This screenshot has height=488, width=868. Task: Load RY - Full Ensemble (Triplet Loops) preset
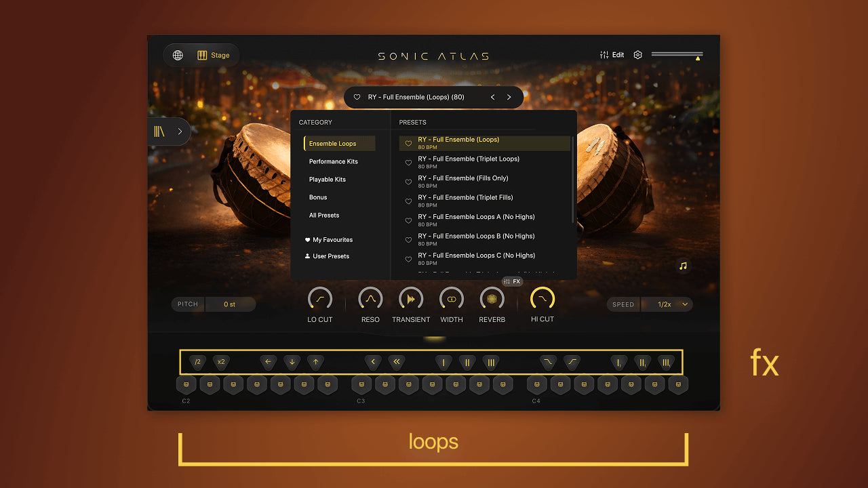coord(485,163)
